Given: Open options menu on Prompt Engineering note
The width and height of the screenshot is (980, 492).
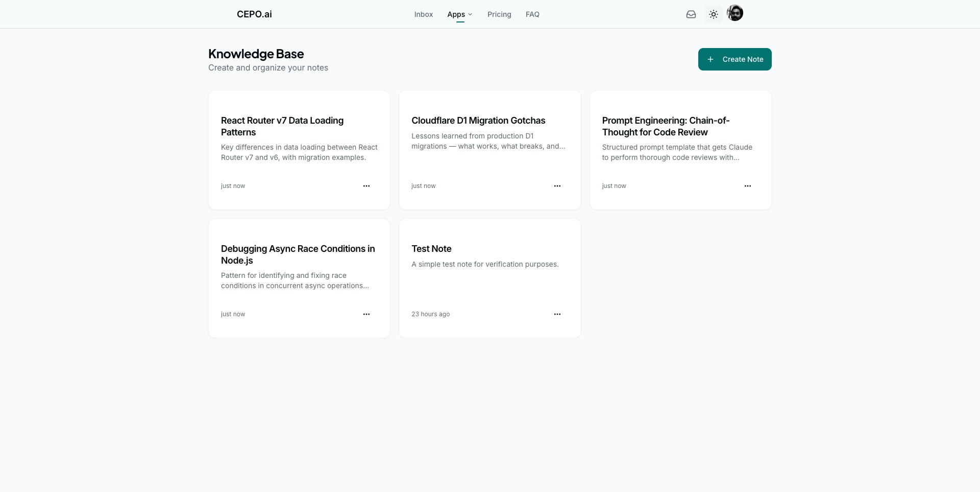Looking at the screenshot, I should click(x=747, y=185).
